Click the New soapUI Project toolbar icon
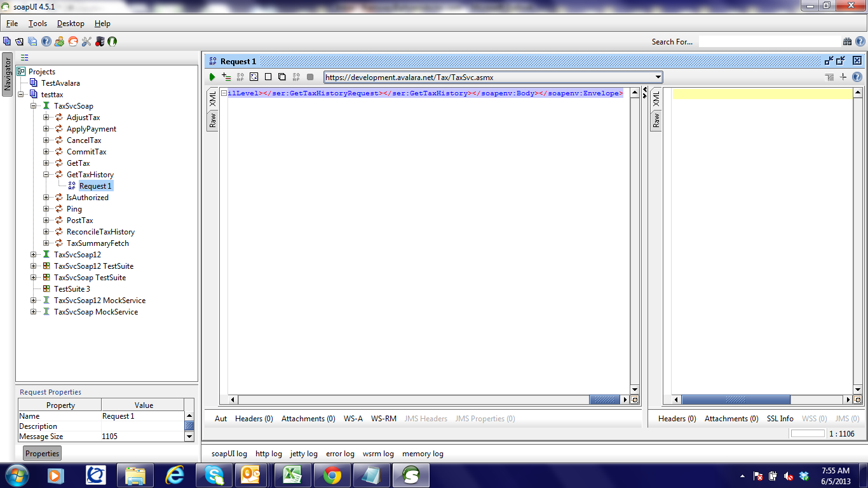 7,41
